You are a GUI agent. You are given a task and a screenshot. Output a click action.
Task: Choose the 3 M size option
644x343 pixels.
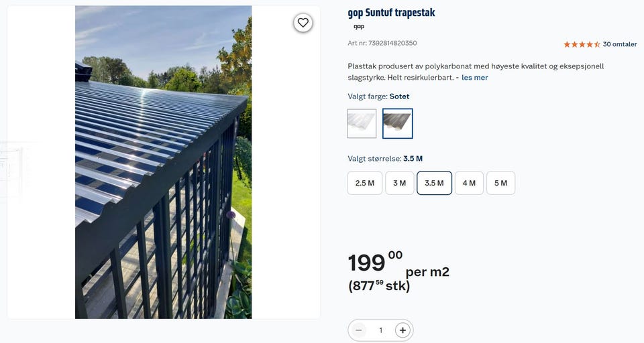(400, 183)
